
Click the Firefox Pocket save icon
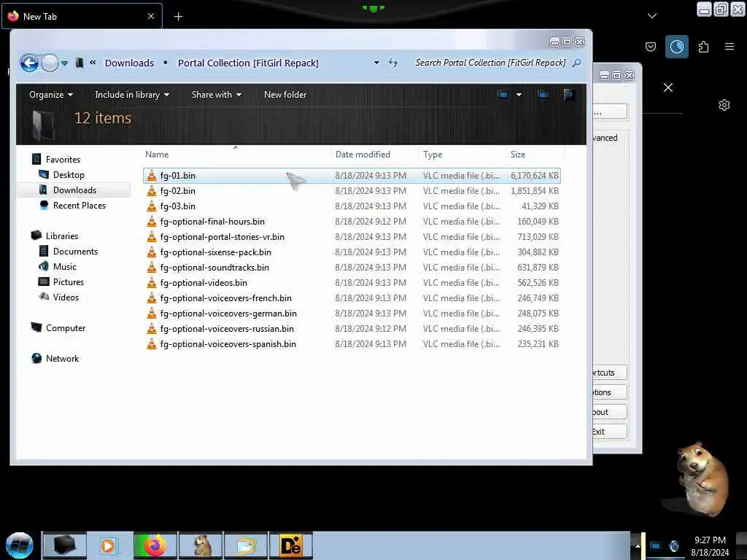click(x=650, y=47)
